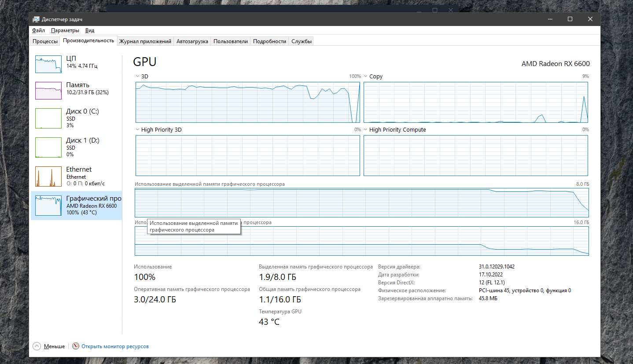The height and width of the screenshot is (364, 633).
Task: Click the Task Manager title bar icon
Action: pos(36,19)
